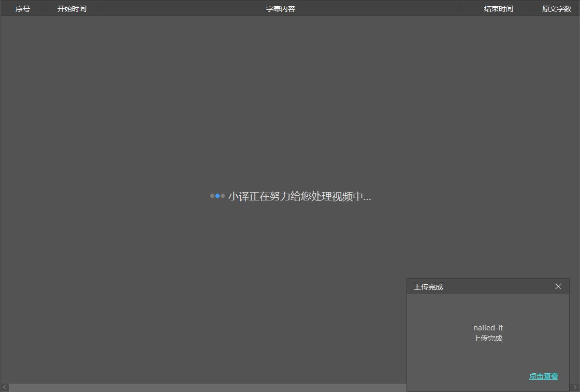
Task: Click the three-dot loading spinner icon
Action: coord(217,196)
